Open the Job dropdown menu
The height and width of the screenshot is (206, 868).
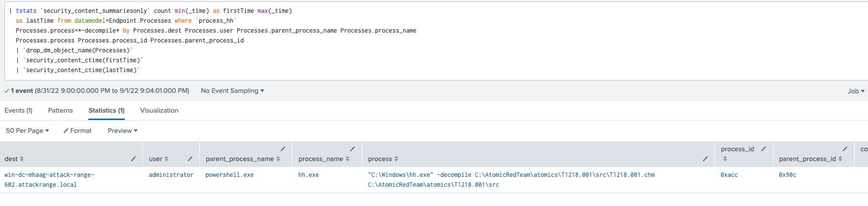coord(856,91)
